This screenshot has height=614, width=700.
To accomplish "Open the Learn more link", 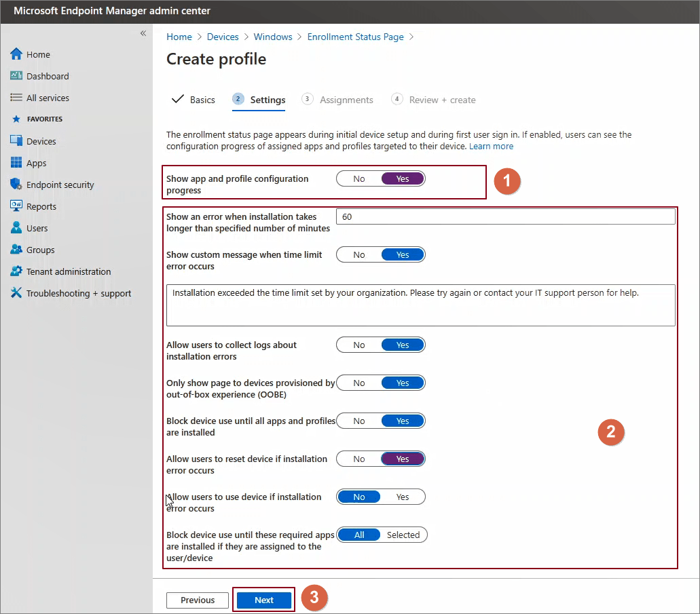I will click(x=491, y=146).
